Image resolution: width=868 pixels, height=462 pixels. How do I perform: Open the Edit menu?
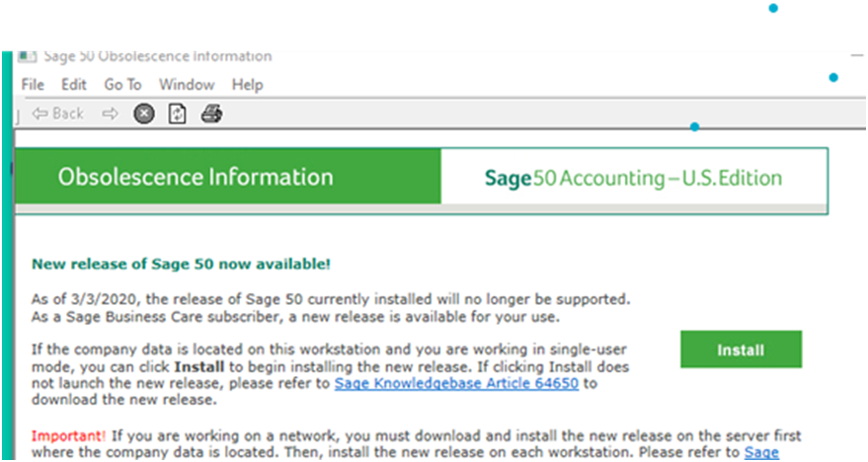pyautogui.click(x=74, y=85)
